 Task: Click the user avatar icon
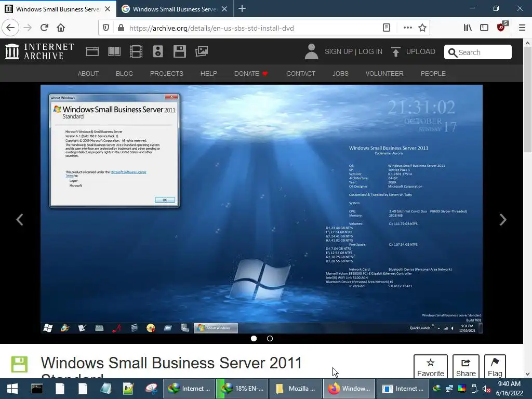(x=312, y=51)
